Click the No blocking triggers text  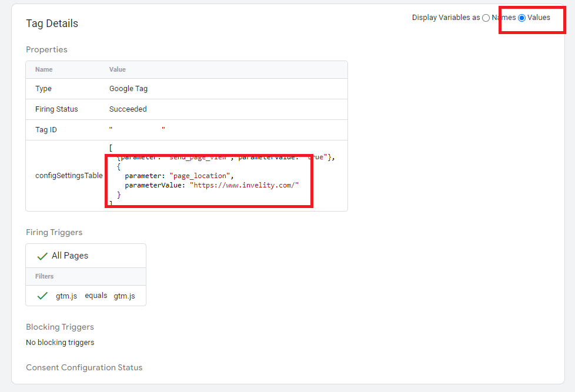click(x=60, y=343)
